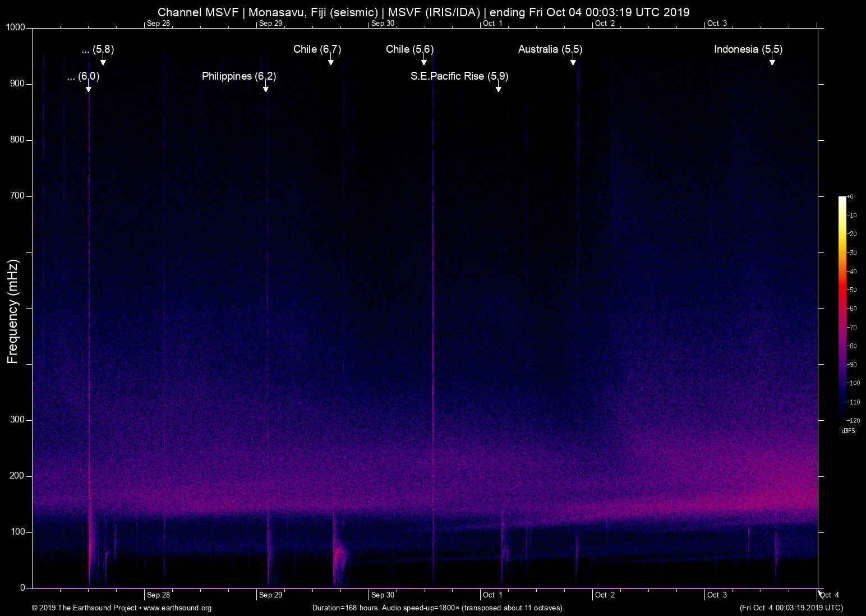866x616 pixels.
Task: Click the arrow marker under Philippines (6.2)
Action: (x=266, y=87)
